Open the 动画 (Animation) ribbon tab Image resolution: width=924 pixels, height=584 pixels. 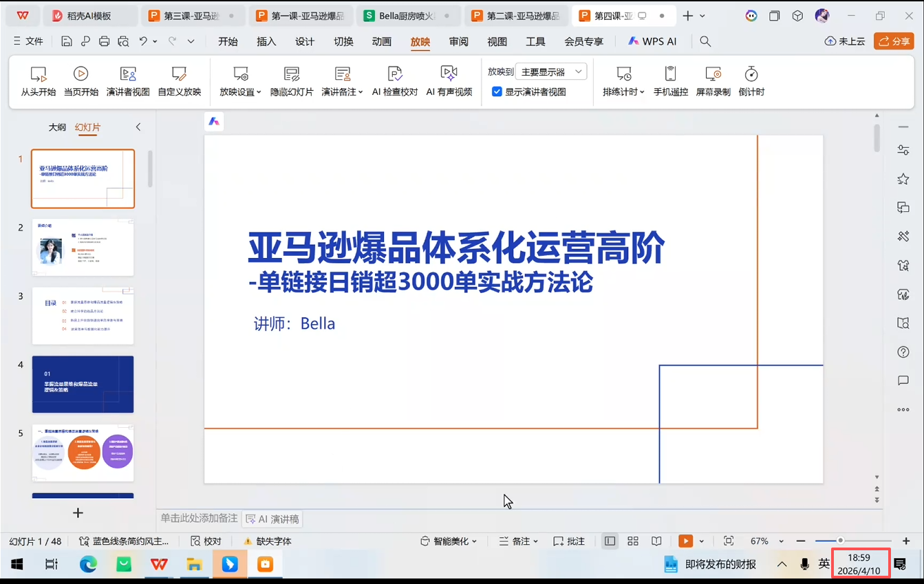pyautogui.click(x=382, y=41)
